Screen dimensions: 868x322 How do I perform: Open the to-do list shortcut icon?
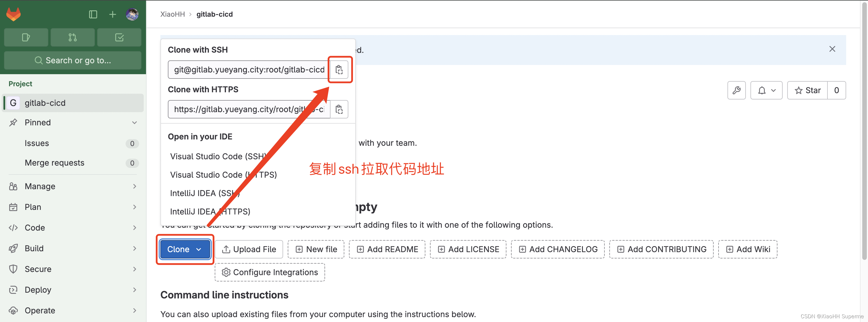point(119,37)
